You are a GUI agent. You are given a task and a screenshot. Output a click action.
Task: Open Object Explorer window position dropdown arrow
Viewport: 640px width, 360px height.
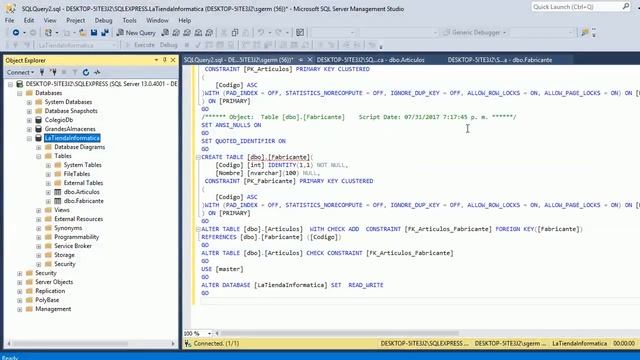click(x=156, y=60)
